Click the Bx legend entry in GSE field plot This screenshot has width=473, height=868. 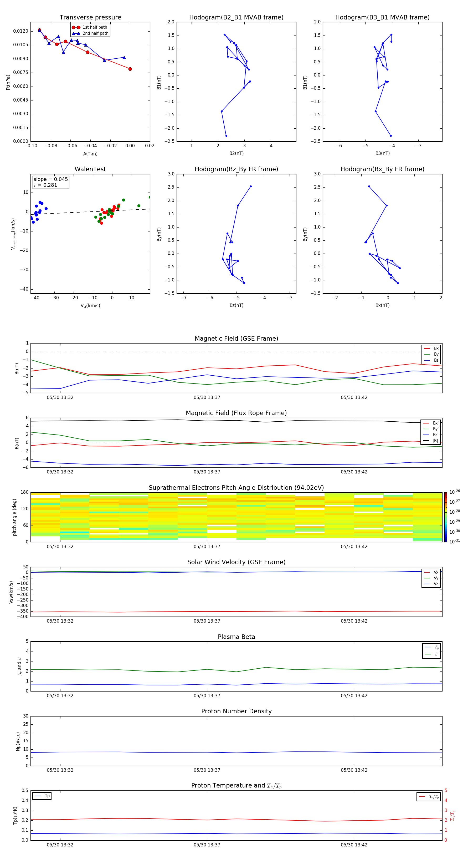[431, 349]
